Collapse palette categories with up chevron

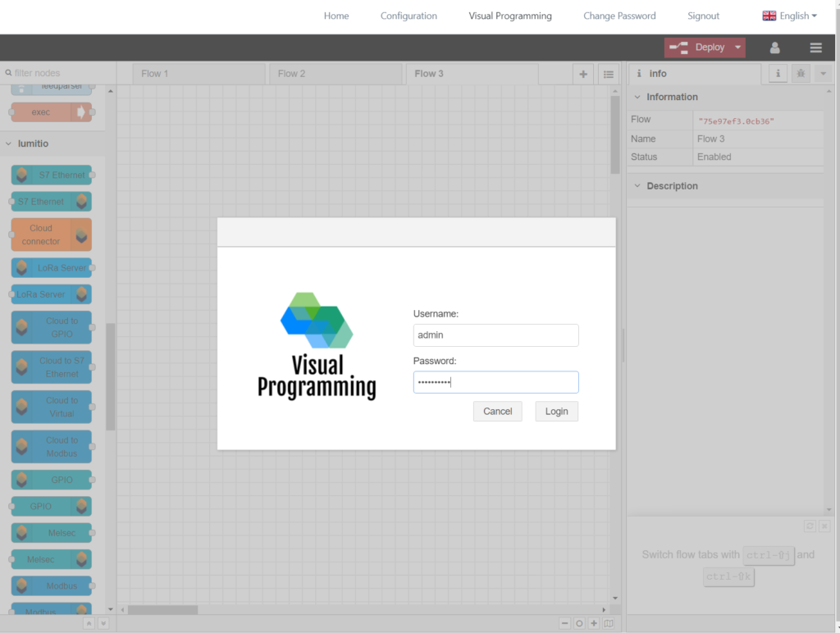click(89, 623)
